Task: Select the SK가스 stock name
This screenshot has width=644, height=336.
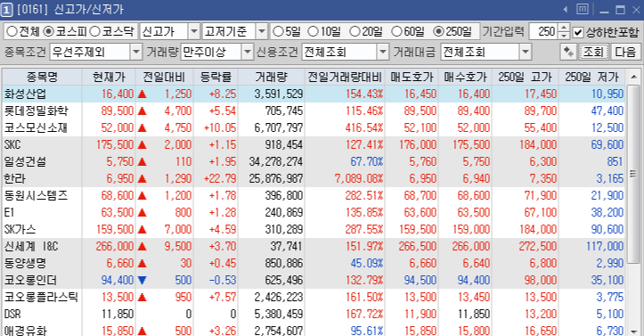Action: (20, 229)
